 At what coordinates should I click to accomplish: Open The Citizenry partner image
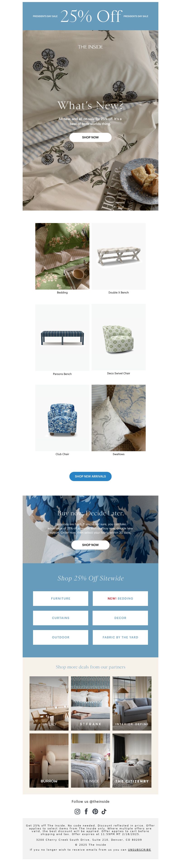(x=132, y=761)
